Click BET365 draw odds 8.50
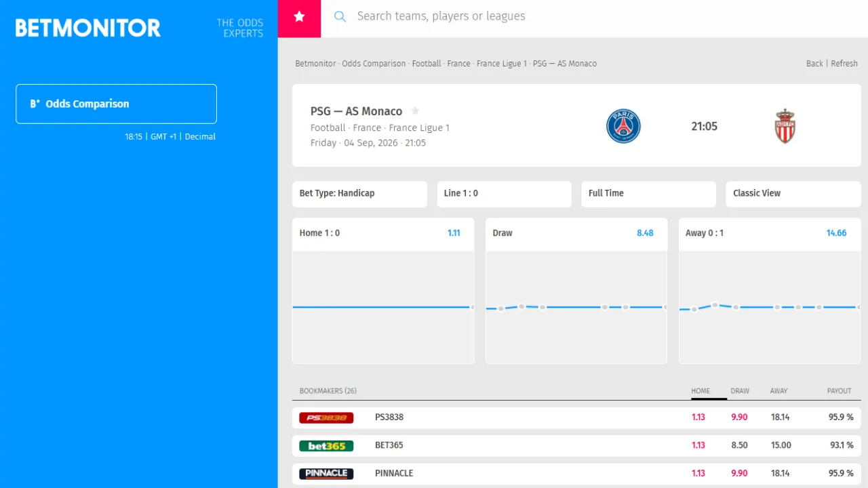 739,445
